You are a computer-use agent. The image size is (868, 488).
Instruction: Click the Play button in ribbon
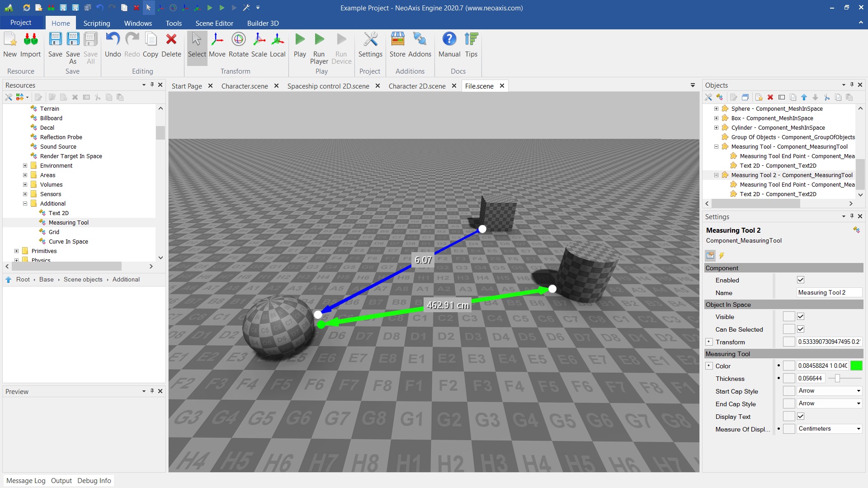(300, 45)
